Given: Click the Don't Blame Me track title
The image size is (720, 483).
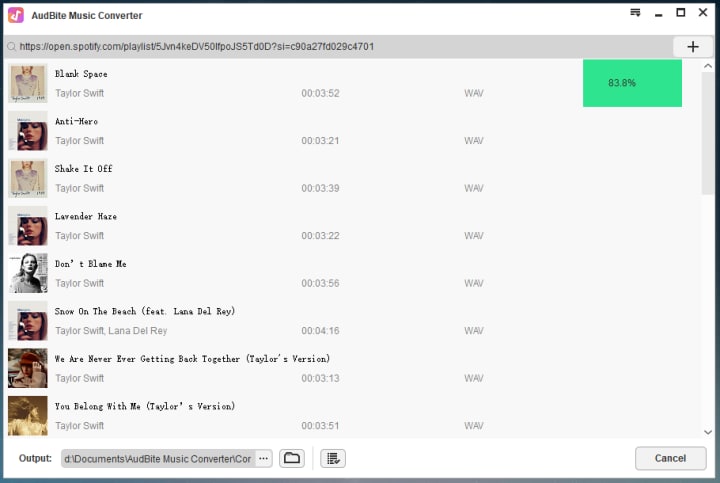Looking at the screenshot, I should [x=90, y=264].
